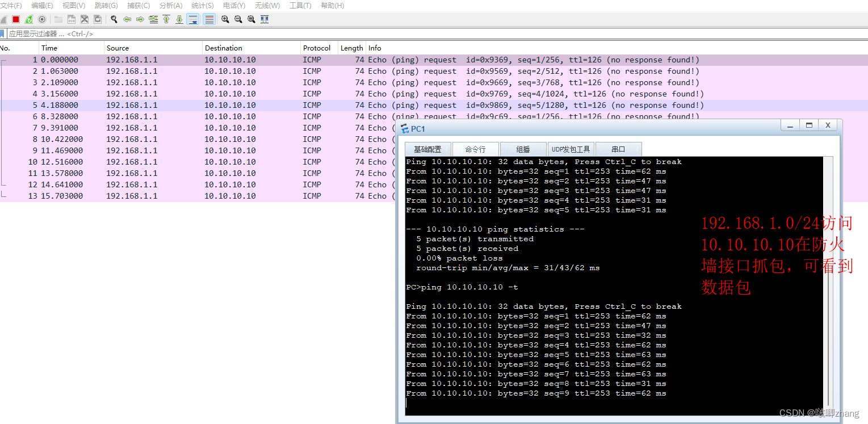Sort by the Info column header
The width and height of the screenshot is (868, 424).
tap(617, 48)
